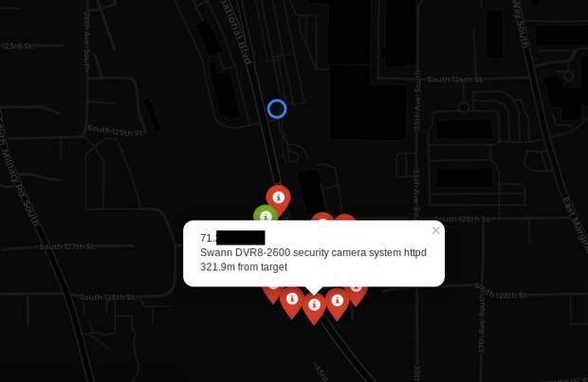Close the Swann DVR8-2600 info popup
The image size is (588, 382).
point(435,230)
